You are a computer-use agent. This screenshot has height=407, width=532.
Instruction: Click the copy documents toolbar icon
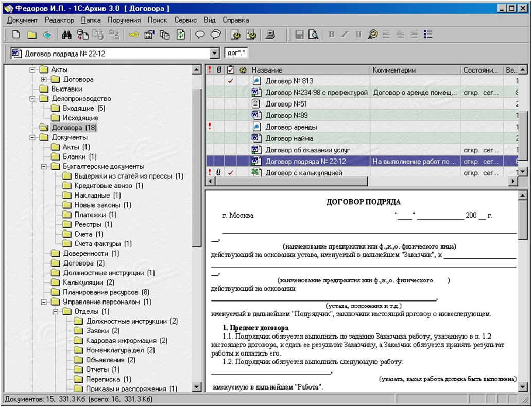(165, 34)
